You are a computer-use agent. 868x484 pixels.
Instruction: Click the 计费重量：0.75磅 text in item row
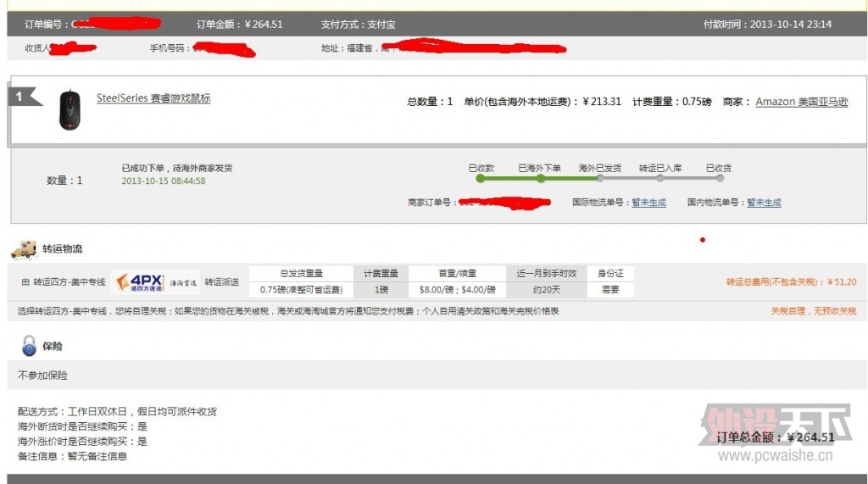672,102
